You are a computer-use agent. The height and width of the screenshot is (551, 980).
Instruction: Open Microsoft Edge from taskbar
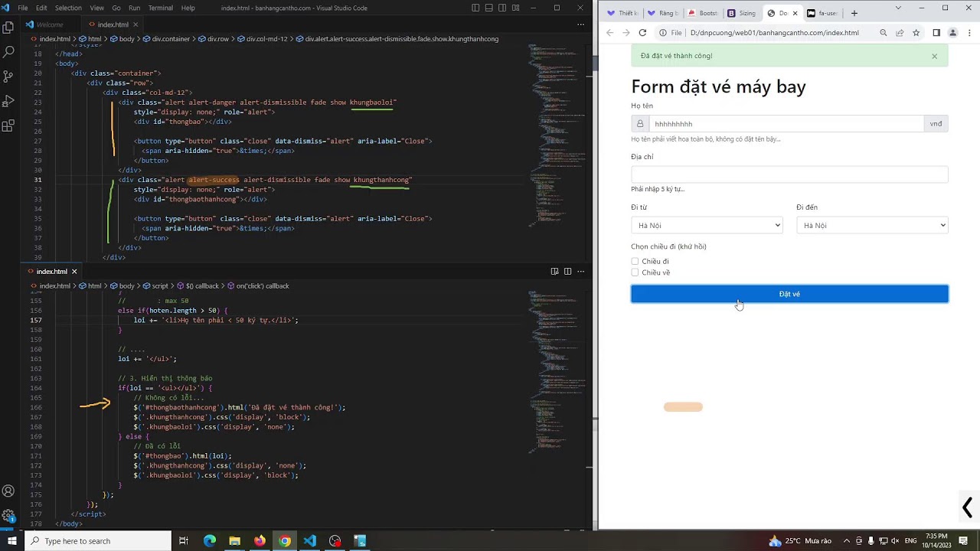pyautogui.click(x=209, y=541)
